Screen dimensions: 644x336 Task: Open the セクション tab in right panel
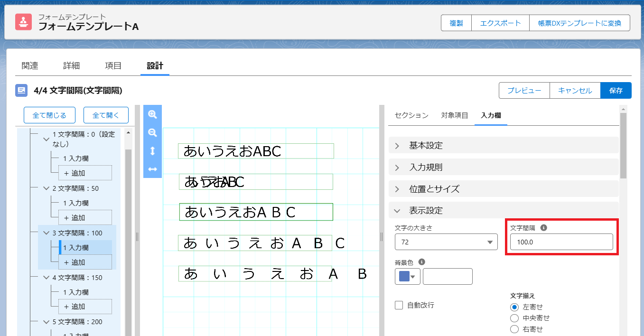click(x=411, y=115)
